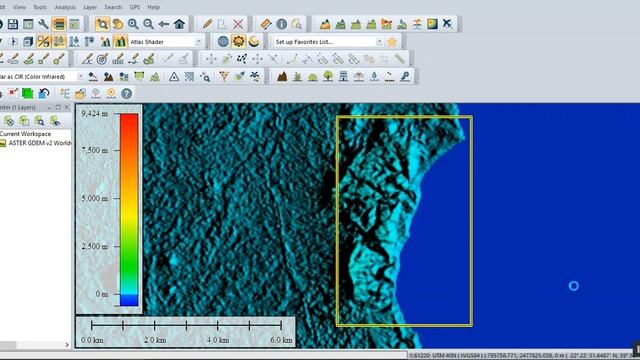Viewport: 640px width, 360px height.
Task: Click the active vertex editing tool icon
Action: coord(242,59)
